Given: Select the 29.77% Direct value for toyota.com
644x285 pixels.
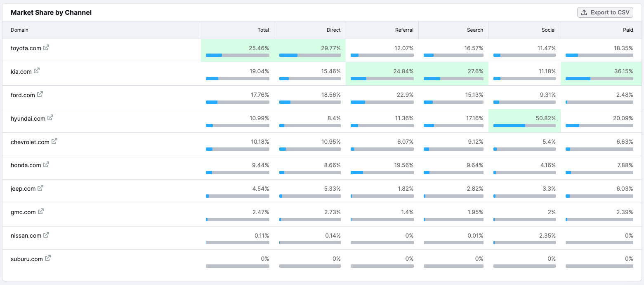Looking at the screenshot, I should point(331,48).
